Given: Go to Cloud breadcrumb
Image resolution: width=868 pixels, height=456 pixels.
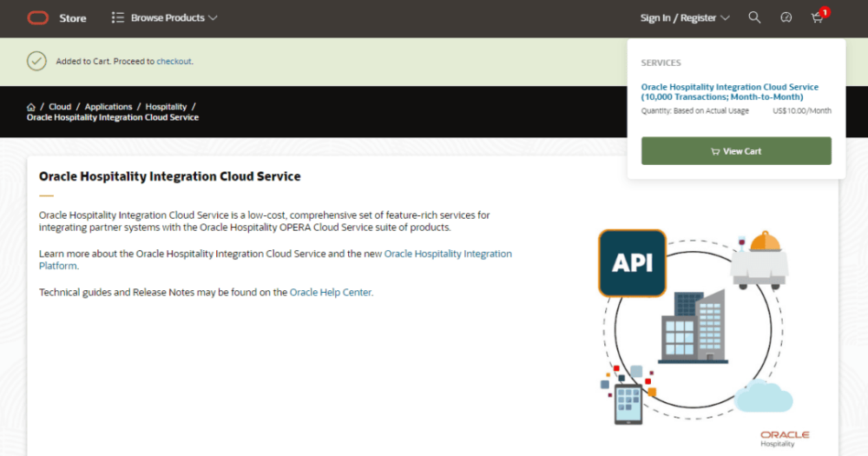Looking at the screenshot, I should click(x=60, y=107).
